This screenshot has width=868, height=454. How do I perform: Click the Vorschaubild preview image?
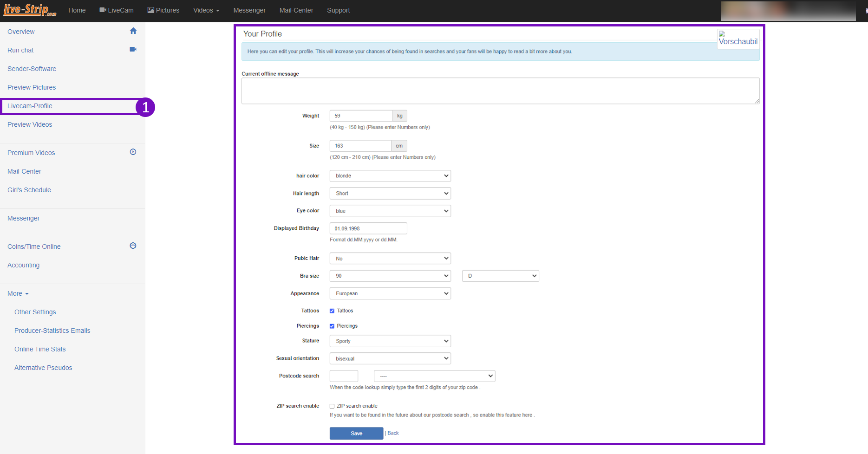click(x=738, y=39)
